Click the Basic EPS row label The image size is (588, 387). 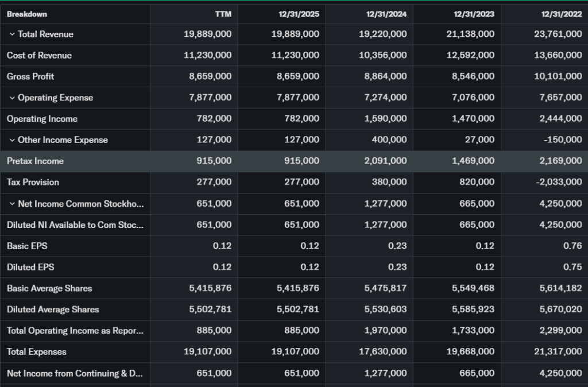coord(27,246)
